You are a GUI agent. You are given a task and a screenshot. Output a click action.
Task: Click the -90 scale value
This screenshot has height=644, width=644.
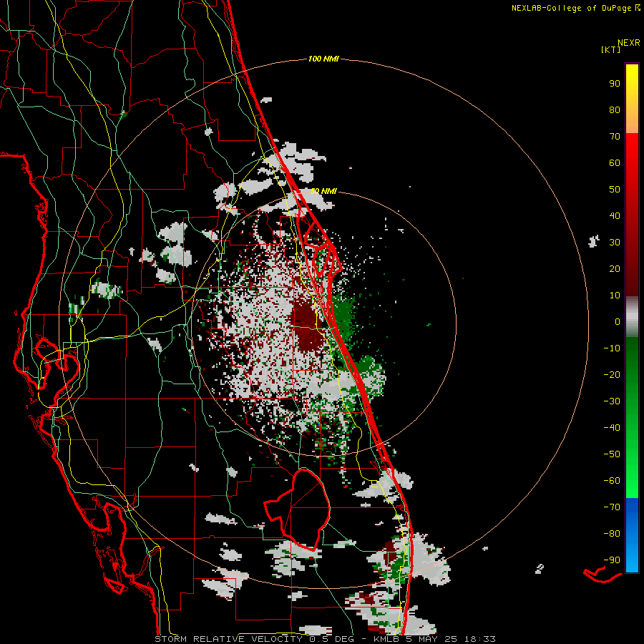[612, 560]
